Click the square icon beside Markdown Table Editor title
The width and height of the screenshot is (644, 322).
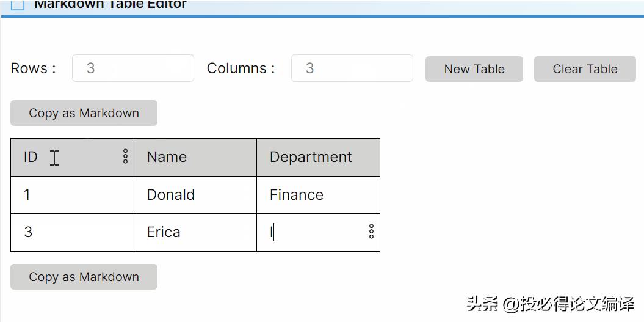[x=18, y=5]
